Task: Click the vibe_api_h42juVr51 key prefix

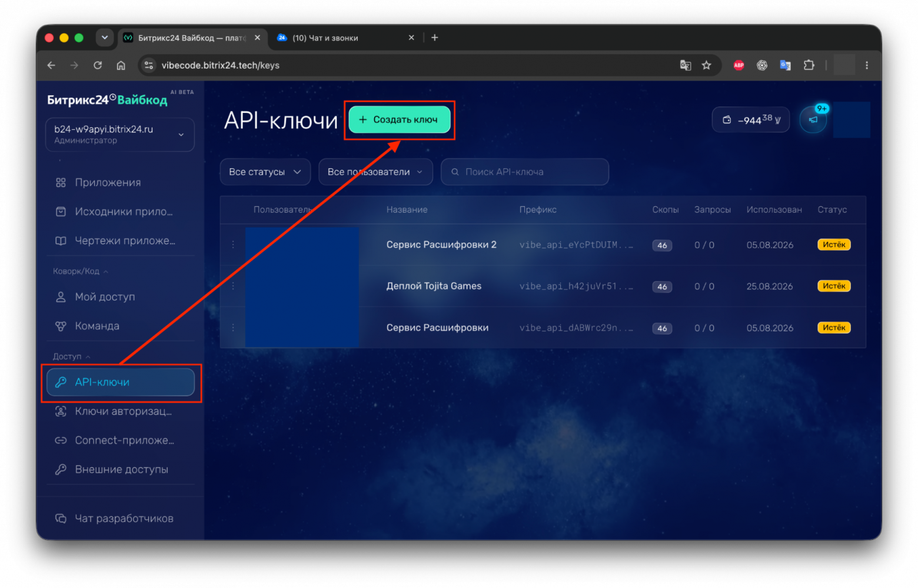Action: [x=576, y=286]
